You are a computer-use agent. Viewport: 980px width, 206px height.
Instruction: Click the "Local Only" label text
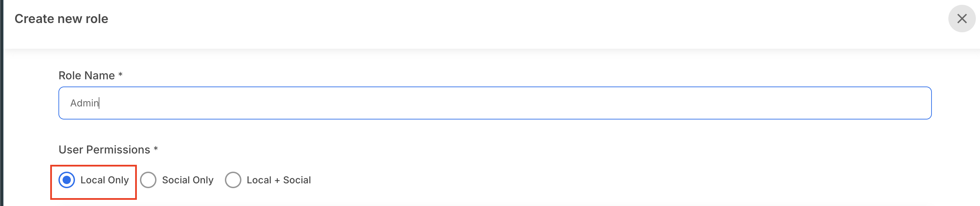105,180
